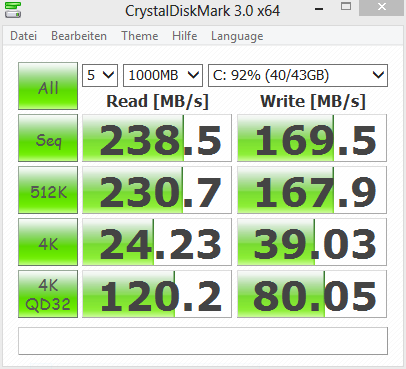406x369 pixels.
Task: Minimize the CrystalDiskMark window
Action: (319, 8)
